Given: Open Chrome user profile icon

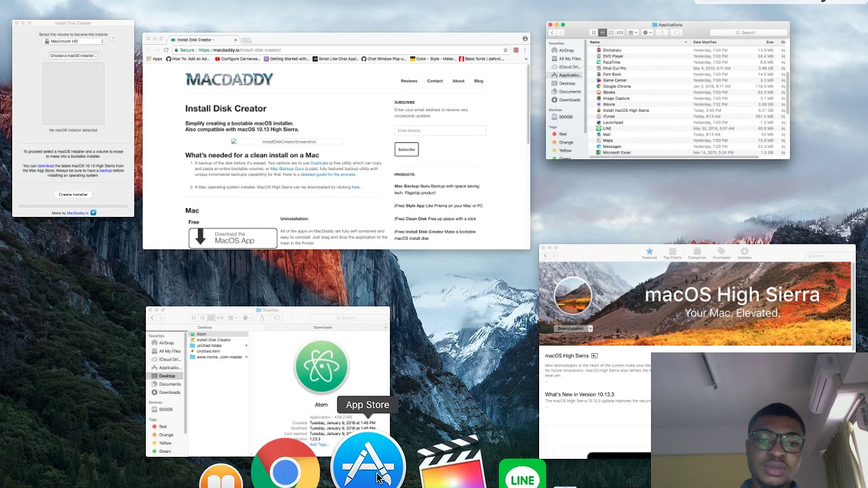Looking at the screenshot, I should point(525,39).
